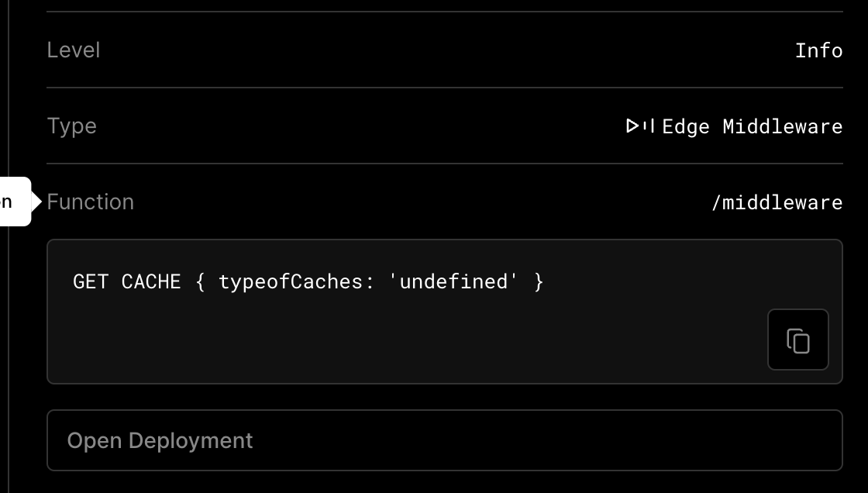
Task: Click the Edge Middleware type value text
Action: pyautogui.click(x=753, y=126)
